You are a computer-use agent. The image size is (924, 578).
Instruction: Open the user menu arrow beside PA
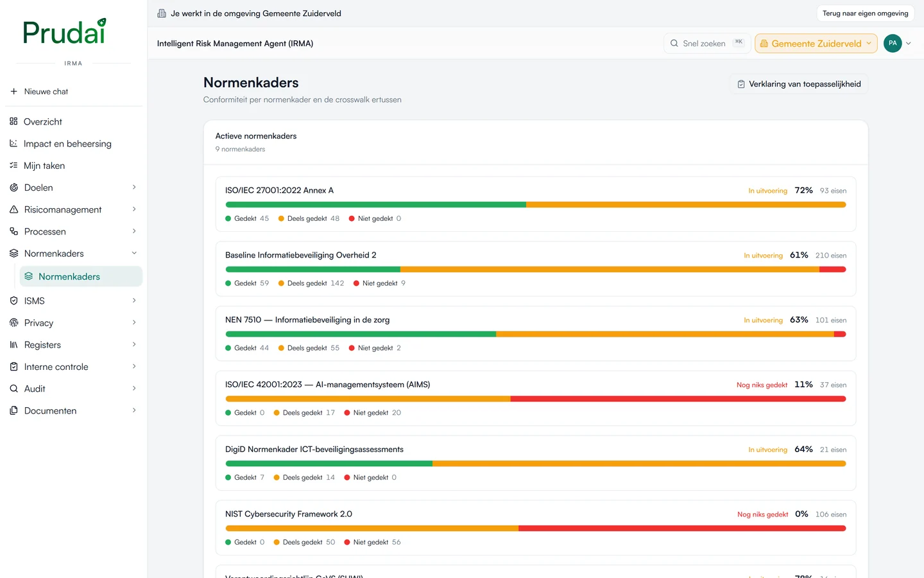909,44
